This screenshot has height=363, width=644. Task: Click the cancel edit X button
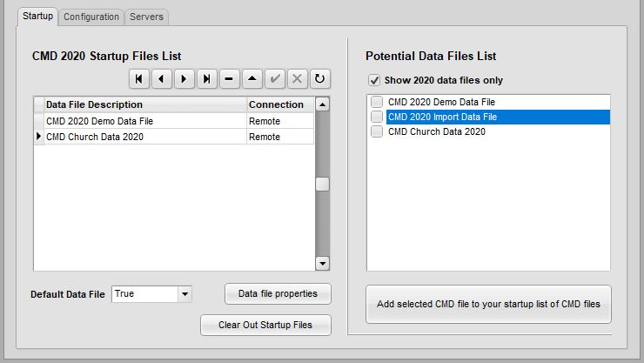298,79
